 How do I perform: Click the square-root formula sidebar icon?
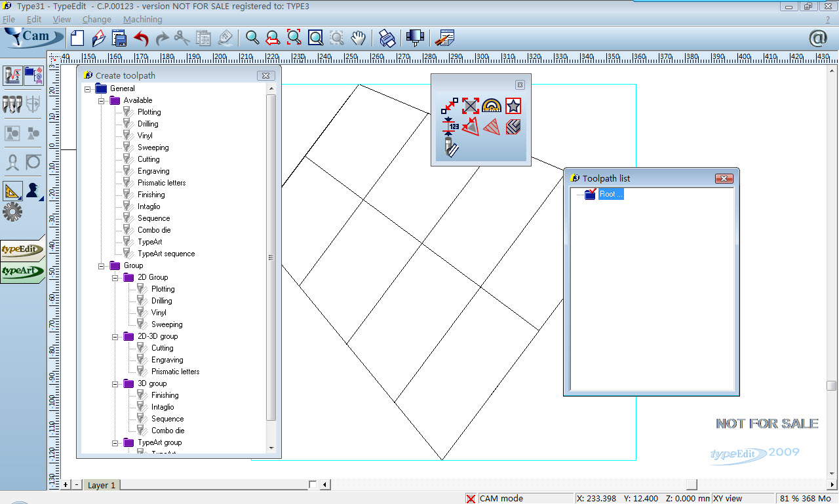tap(13, 75)
